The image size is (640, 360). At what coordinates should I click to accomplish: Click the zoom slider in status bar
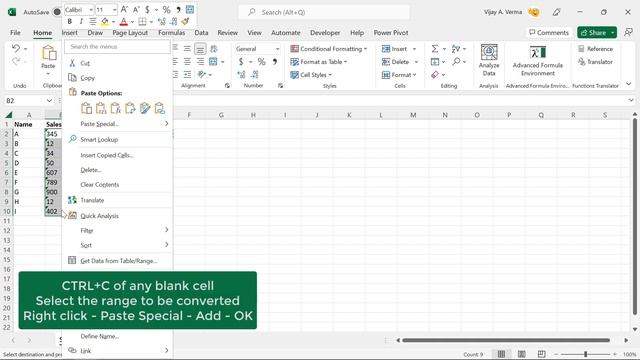(x=585, y=354)
